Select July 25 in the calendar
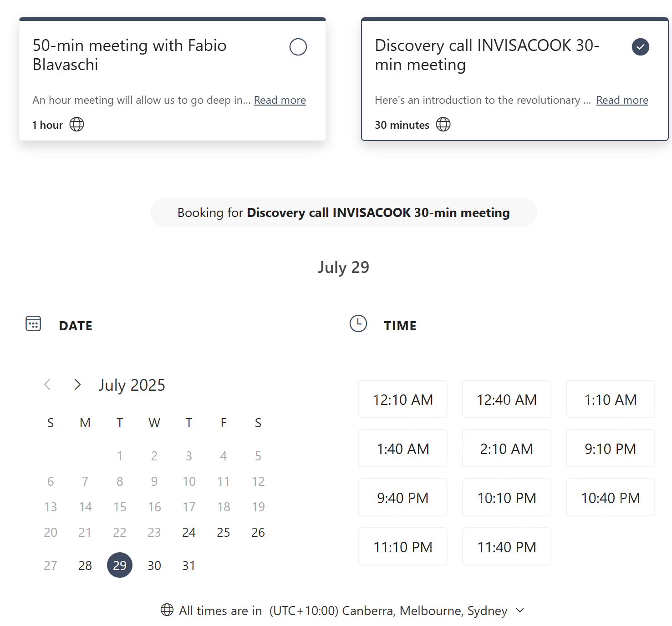 pos(224,532)
